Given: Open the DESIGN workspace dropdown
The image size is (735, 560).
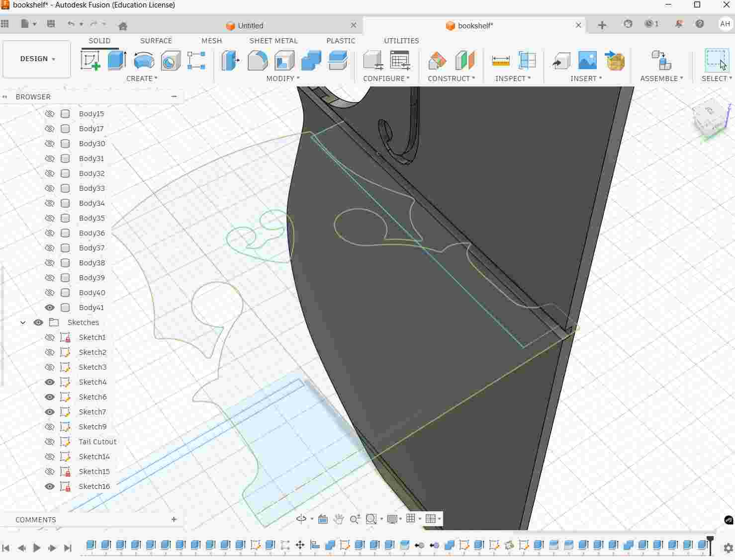Looking at the screenshot, I should point(37,59).
